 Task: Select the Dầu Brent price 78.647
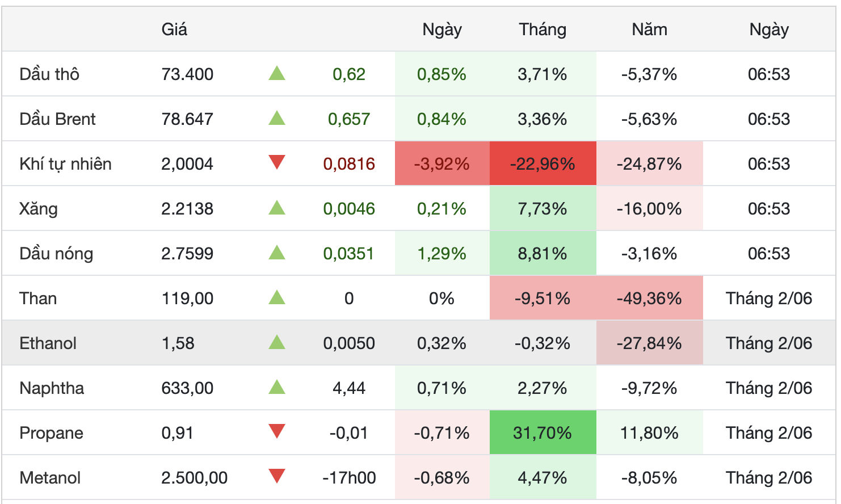click(x=187, y=119)
